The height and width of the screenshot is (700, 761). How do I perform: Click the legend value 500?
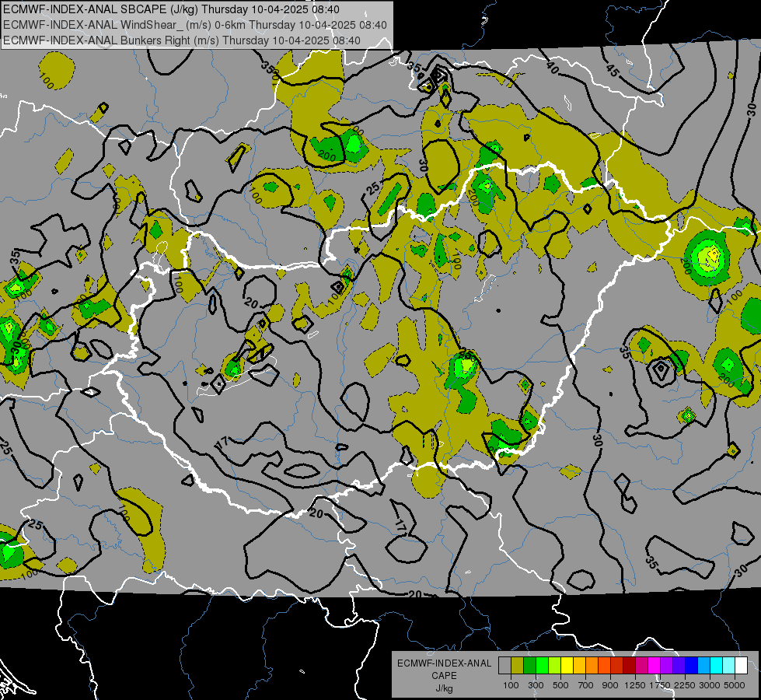pyautogui.click(x=560, y=685)
